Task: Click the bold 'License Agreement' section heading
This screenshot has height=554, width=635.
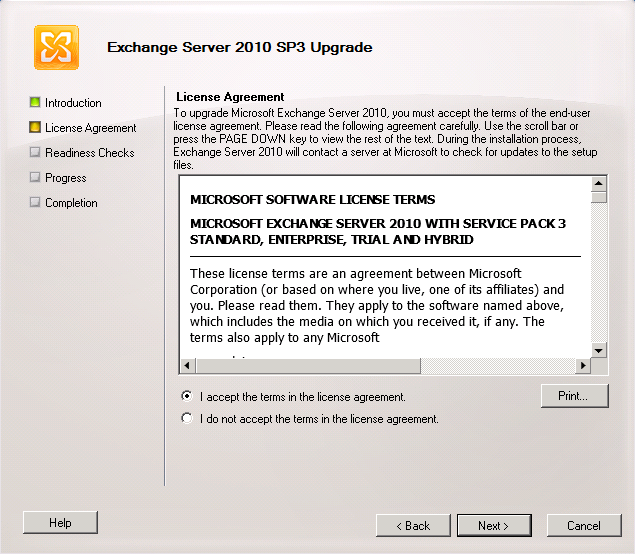Action: tap(230, 97)
